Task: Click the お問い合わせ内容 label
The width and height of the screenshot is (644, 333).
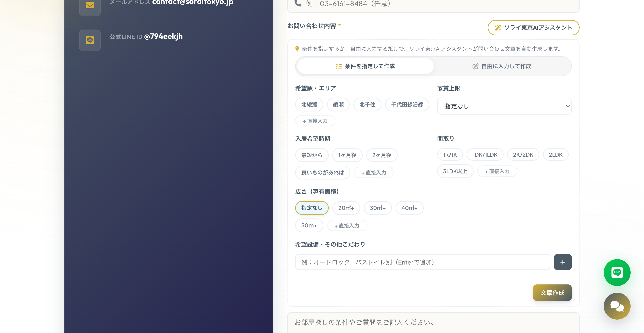Action: (311, 26)
